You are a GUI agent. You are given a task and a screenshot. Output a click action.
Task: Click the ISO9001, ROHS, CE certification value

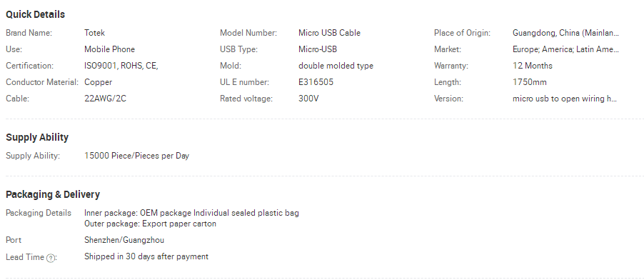click(121, 66)
